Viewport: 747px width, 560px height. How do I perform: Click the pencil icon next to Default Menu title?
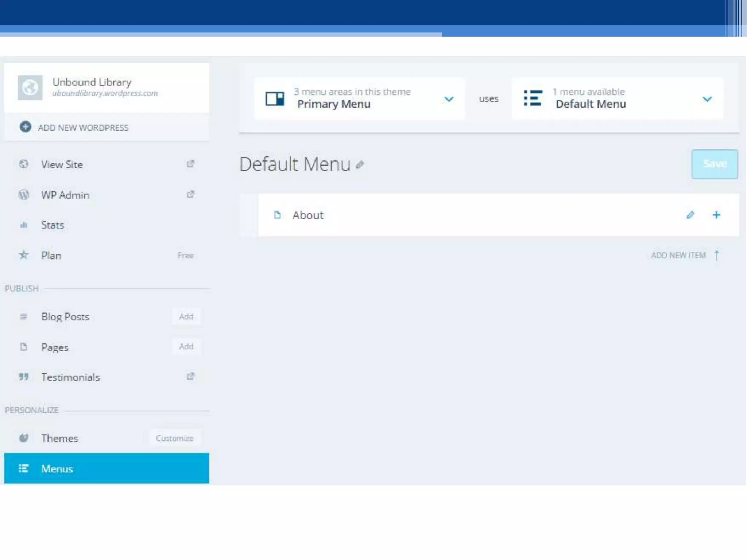[x=360, y=165]
